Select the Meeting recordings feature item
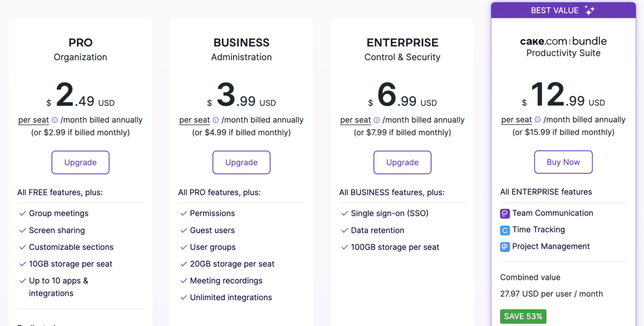This screenshot has height=326, width=644. click(x=226, y=280)
